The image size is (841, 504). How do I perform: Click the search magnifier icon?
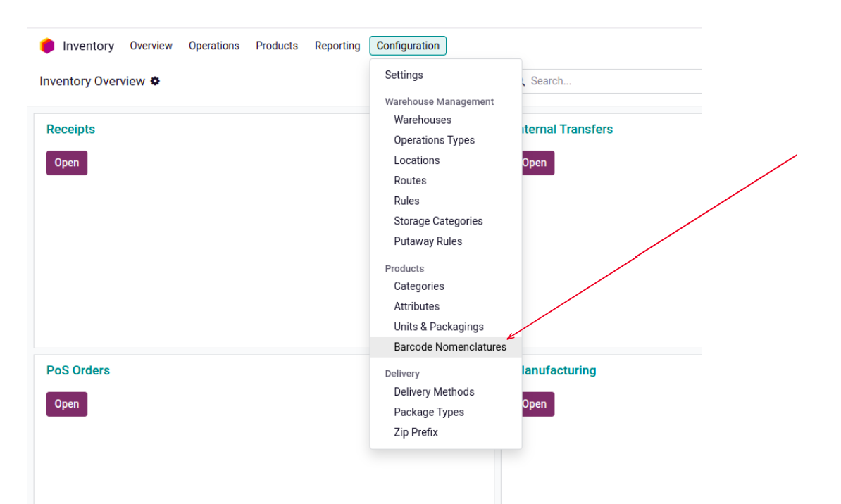522,82
